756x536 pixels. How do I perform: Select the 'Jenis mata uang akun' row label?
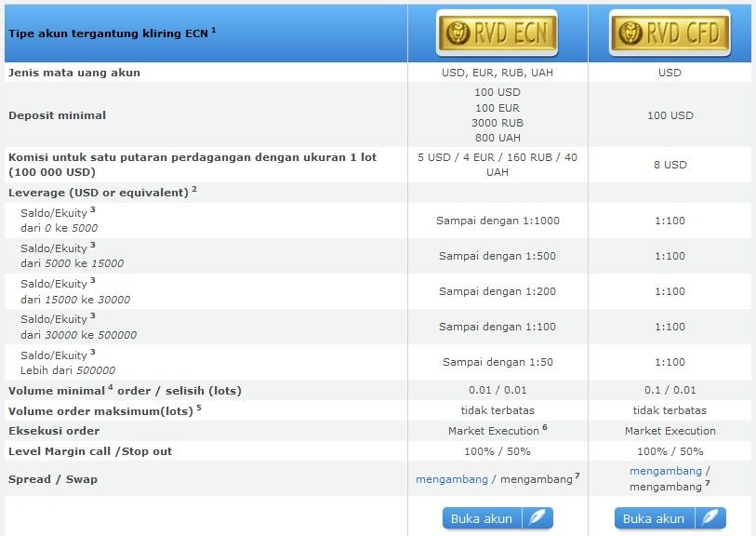[x=74, y=73]
